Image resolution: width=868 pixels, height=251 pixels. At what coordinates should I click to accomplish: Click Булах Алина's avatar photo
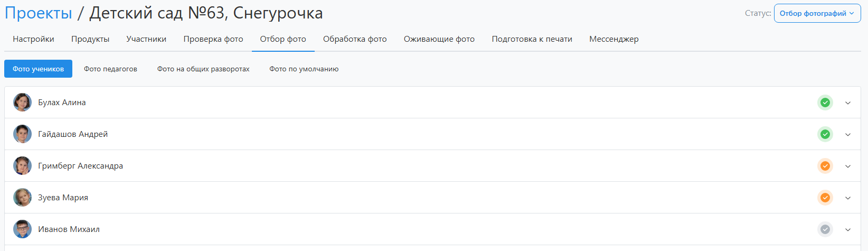coord(22,103)
